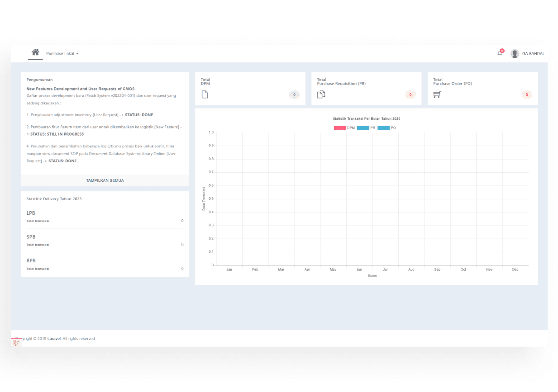Open notifications via the bell icon
558x392 pixels.
click(x=499, y=53)
